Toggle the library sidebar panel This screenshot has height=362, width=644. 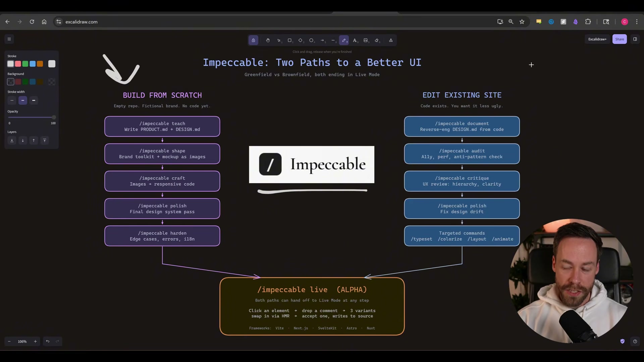pos(635,39)
